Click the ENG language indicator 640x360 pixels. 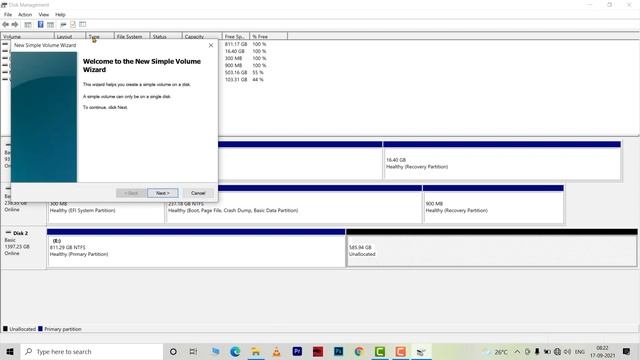[x=580, y=351]
